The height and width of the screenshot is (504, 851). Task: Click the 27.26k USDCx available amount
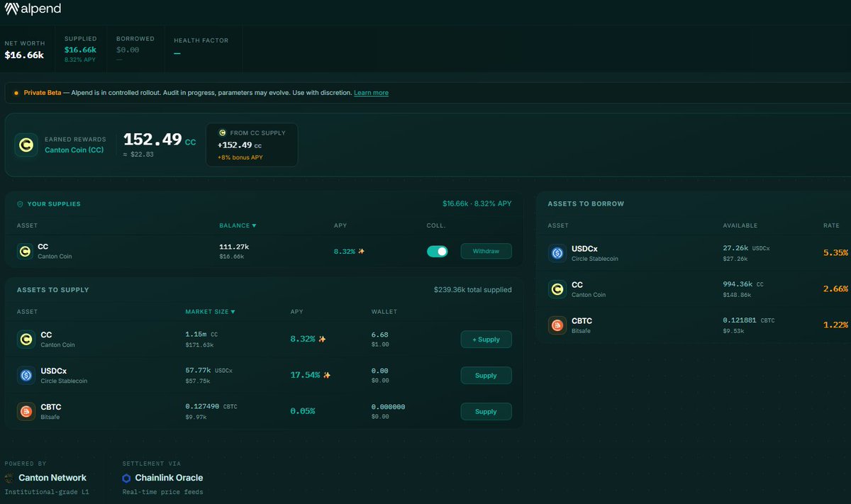[747, 249]
